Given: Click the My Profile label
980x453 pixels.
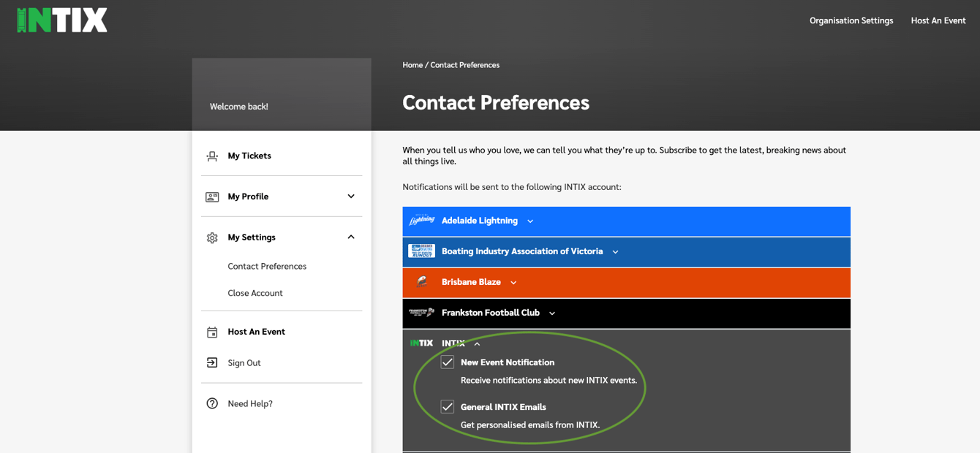Looking at the screenshot, I should [x=248, y=197].
